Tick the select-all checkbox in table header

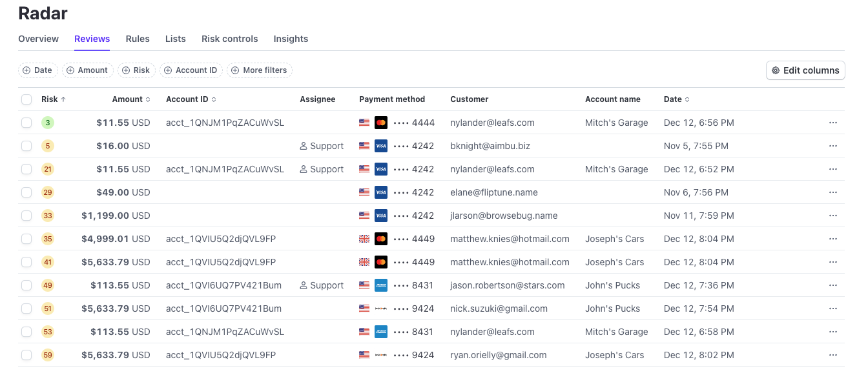click(26, 99)
